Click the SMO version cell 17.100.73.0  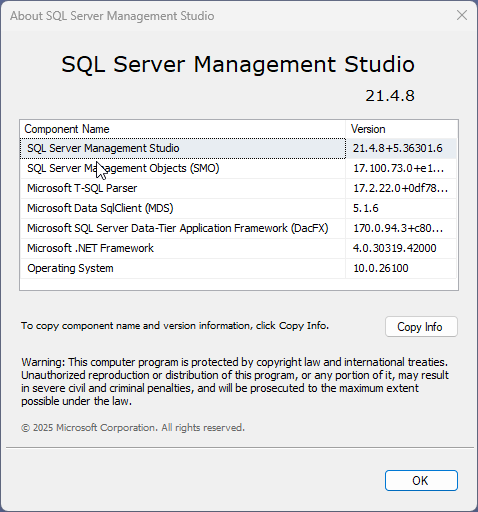tap(401, 168)
